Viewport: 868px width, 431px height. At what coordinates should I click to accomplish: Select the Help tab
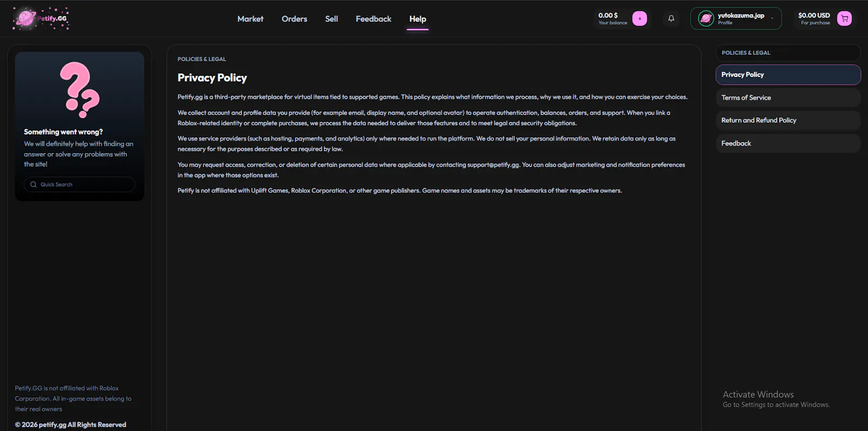tap(418, 18)
